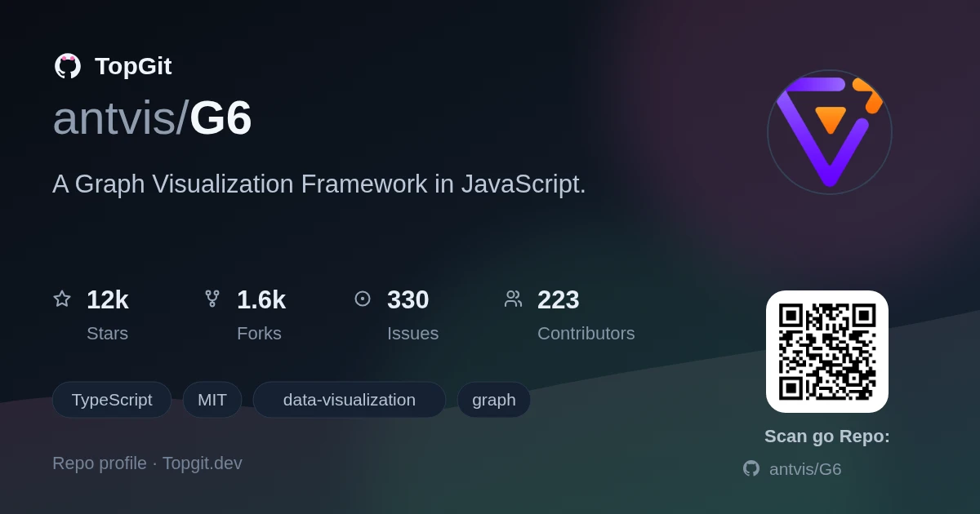Select the MIT license tag
This screenshot has height=514, width=980.
coord(212,400)
